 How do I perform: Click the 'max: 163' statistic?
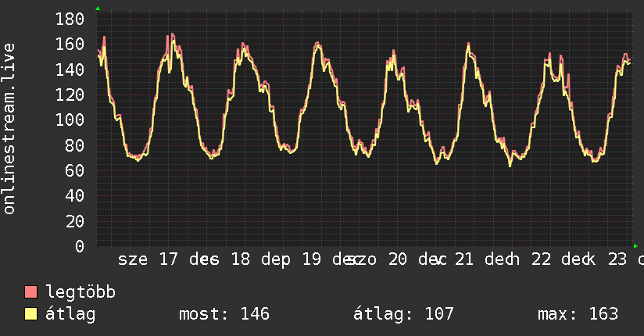pyautogui.click(x=578, y=314)
